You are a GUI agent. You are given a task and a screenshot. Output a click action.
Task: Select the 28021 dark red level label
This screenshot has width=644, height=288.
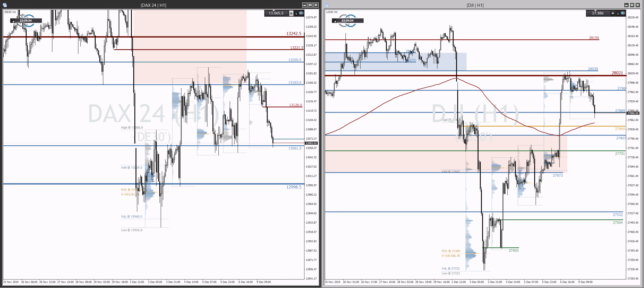617,73
